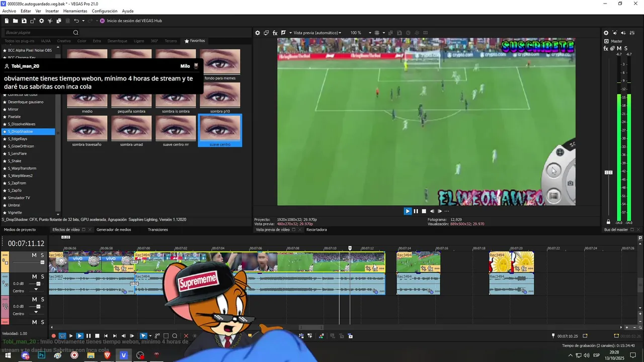The image size is (644, 362).
Task: Open the Archivo menu
Action: (x=9, y=11)
